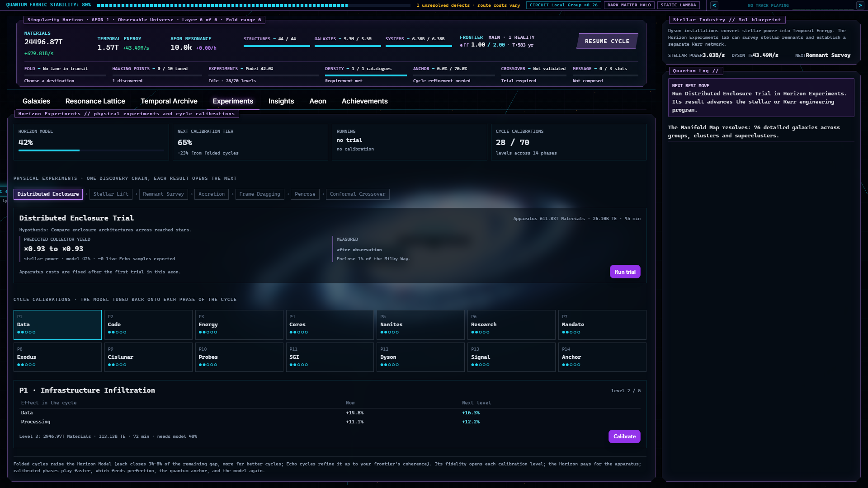This screenshot has height=488, width=868.
Task: Open the Insights tab
Action: 281,101
